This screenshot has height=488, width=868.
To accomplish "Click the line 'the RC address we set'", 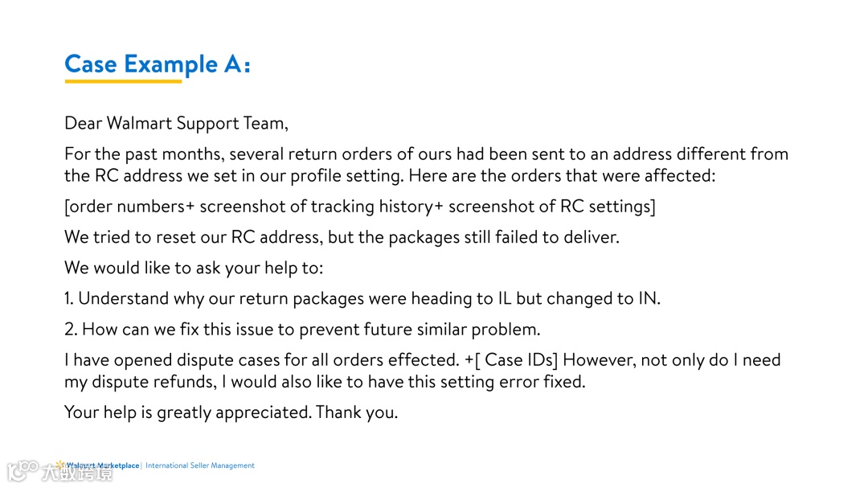I will [x=390, y=175].
